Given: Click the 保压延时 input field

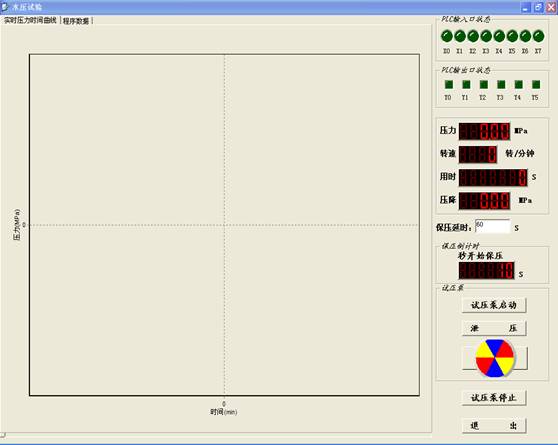Looking at the screenshot, I should (x=493, y=226).
